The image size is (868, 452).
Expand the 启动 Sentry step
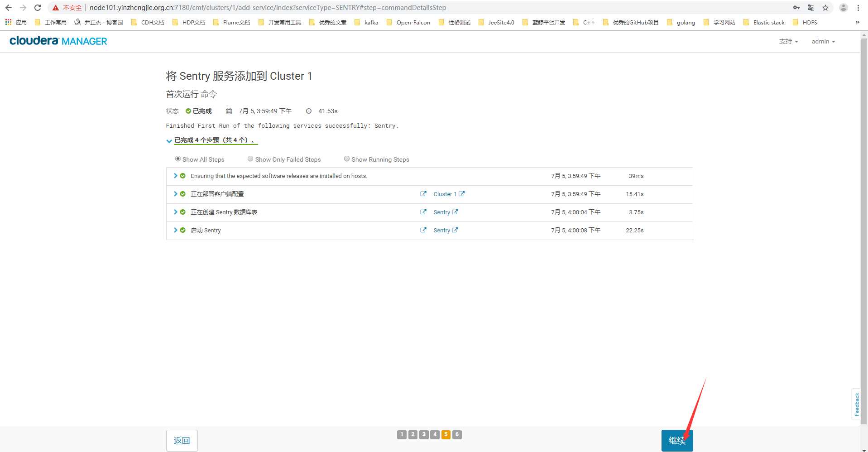tap(175, 230)
